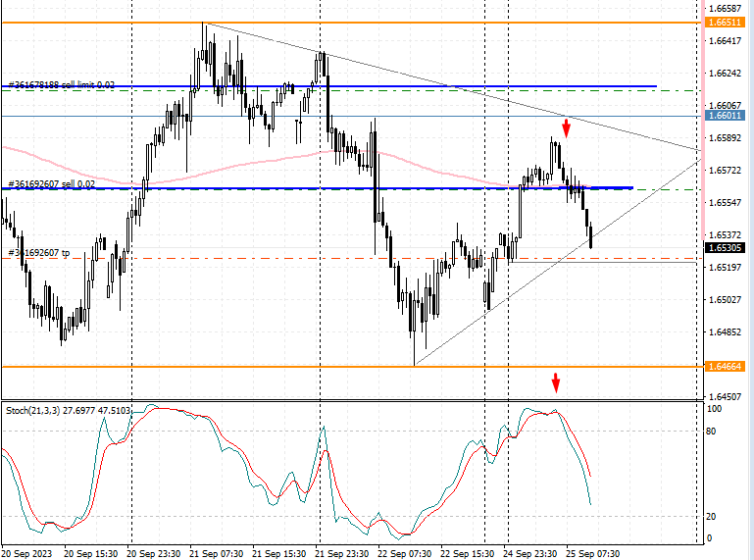Click the blue 1.66011 price tag
The width and height of the screenshot is (754, 560).
click(725, 116)
